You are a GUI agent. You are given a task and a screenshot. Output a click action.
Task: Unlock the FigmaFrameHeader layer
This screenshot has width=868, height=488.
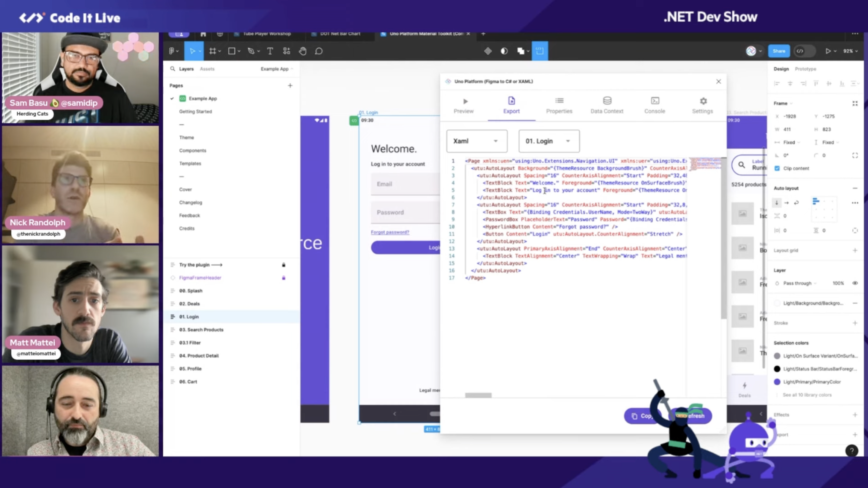tap(284, 278)
